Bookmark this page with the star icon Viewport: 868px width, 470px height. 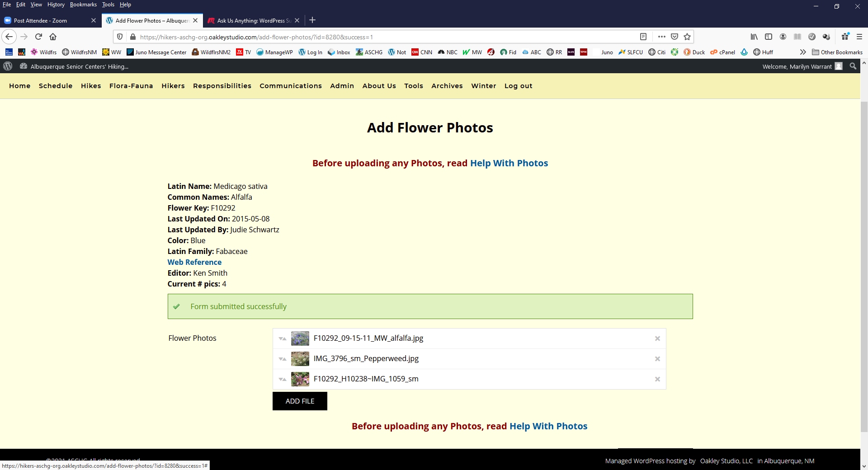point(687,37)
